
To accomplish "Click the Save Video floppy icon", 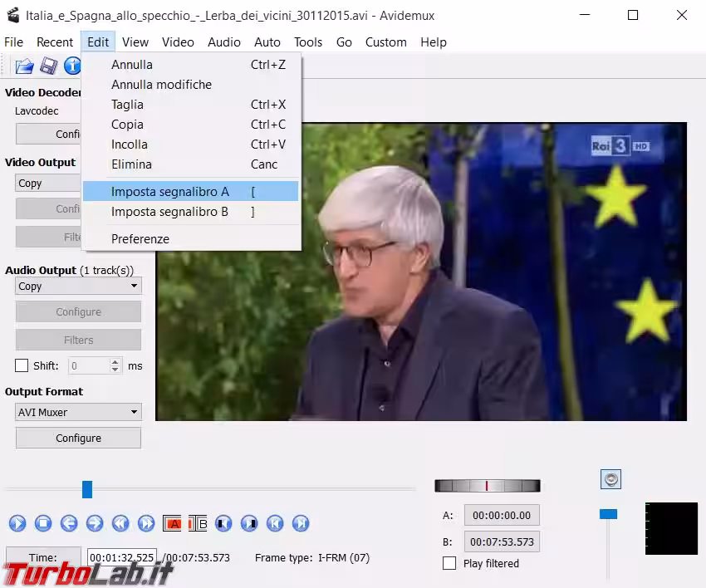I will (x=49, y=66).
